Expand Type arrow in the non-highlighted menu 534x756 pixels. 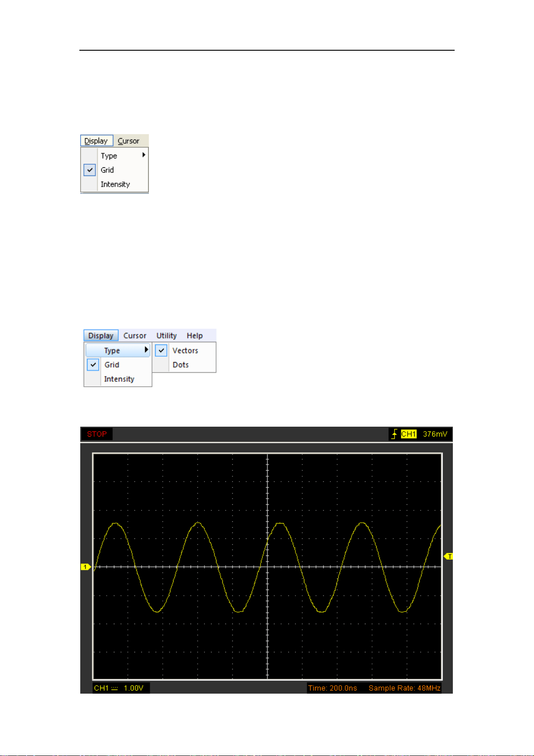tap(144, 155)
